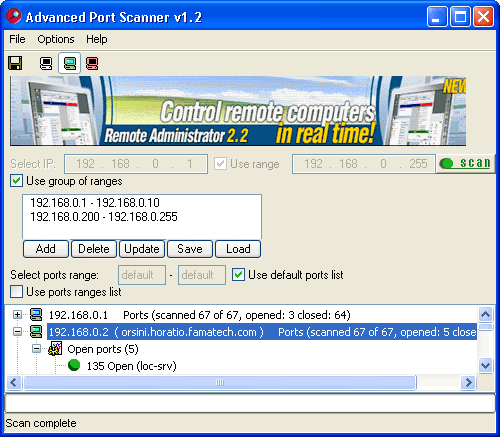Click the ending IP address field
Image resolution: width=500 pixels, height=437 pixels.
click(364, 164)
